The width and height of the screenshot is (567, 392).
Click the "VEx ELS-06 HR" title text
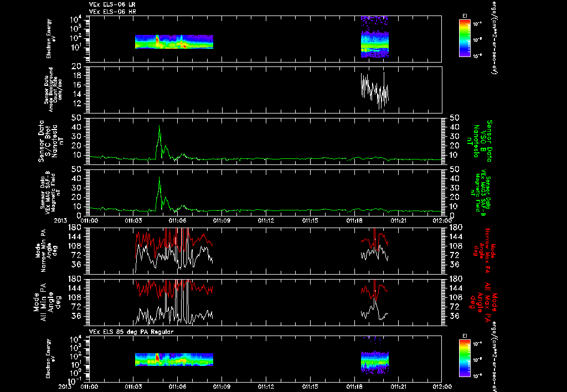pos(112,12)
